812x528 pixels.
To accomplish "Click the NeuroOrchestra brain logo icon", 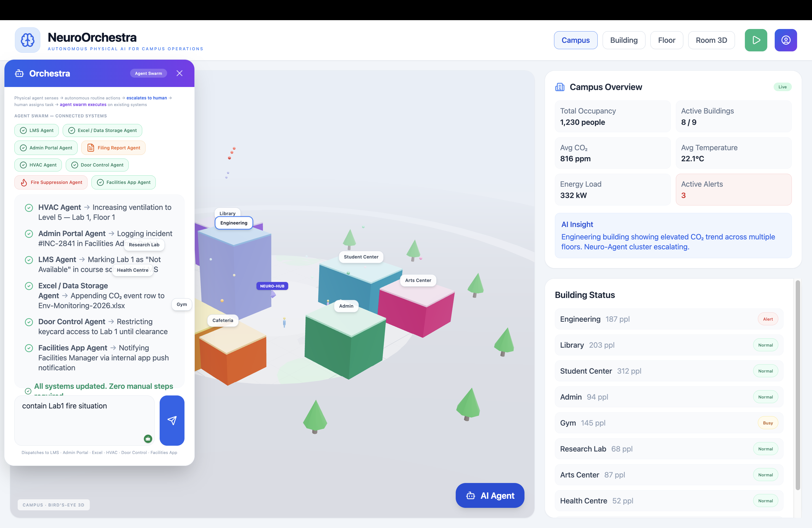I will tap(28, 40).
